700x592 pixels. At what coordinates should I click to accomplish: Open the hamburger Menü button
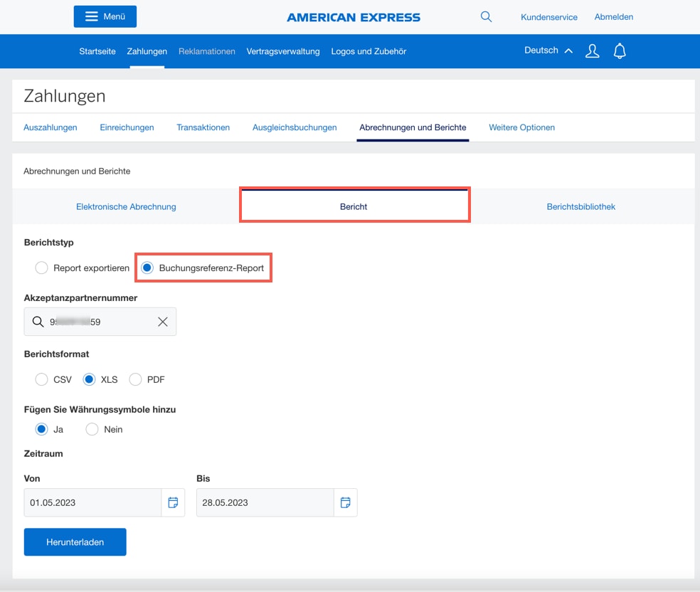[x=105, y=16]
